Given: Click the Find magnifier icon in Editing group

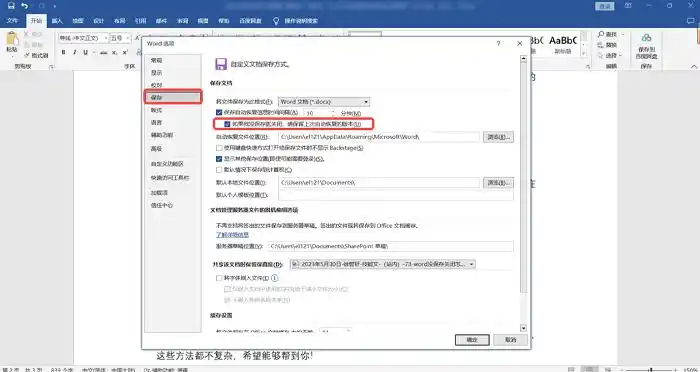Looking at the screenshot, I should 601,34.
